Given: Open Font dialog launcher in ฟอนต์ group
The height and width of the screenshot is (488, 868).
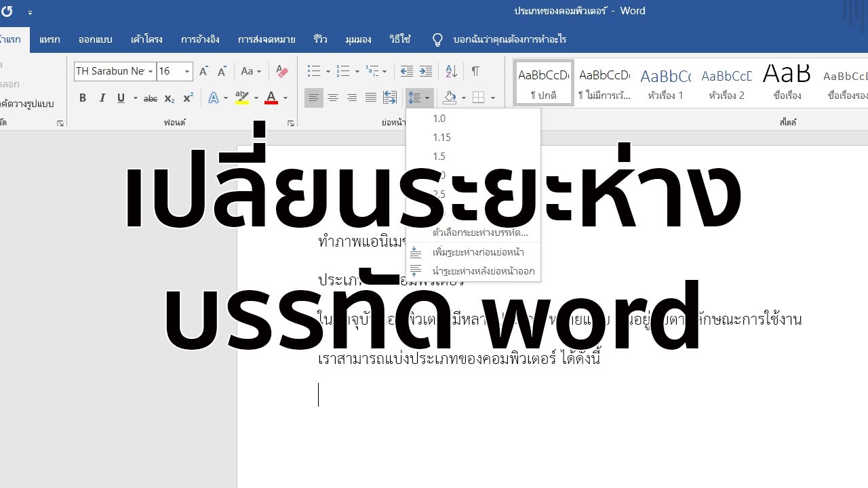Looking at the screenshot, I should tap(291, 123).
